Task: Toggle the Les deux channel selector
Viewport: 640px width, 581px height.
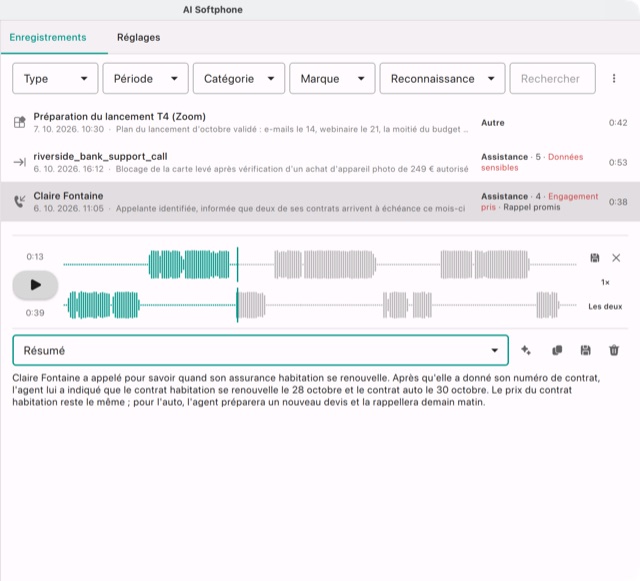Action: click(605, 306)
